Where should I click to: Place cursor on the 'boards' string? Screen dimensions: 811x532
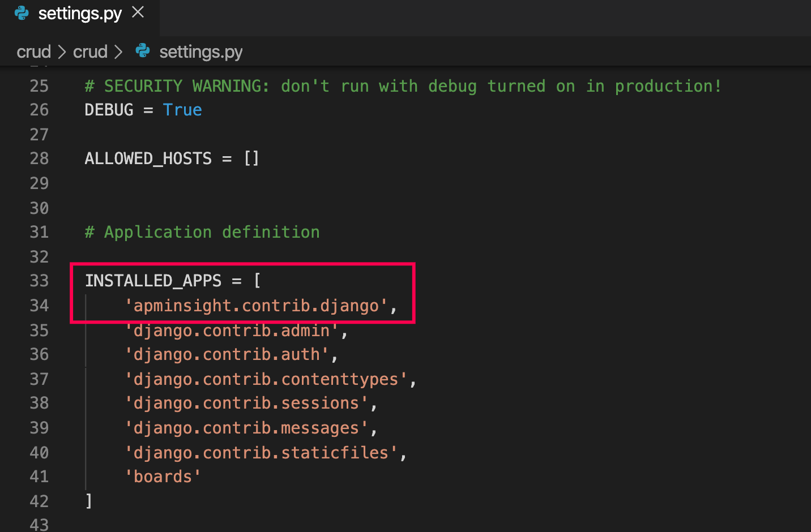(163, 477)
